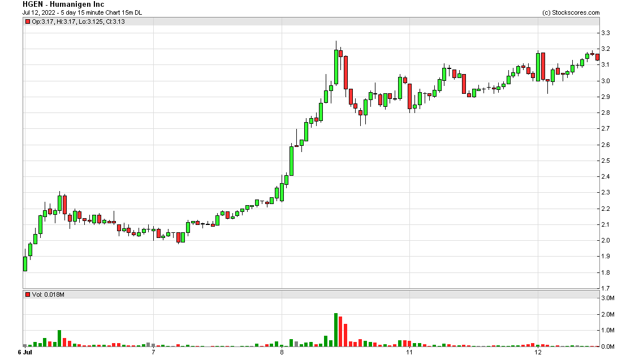Click the (c) Stockscores.com credit text
The width and height of the screenshot is (622, 364).
point(571,12)
